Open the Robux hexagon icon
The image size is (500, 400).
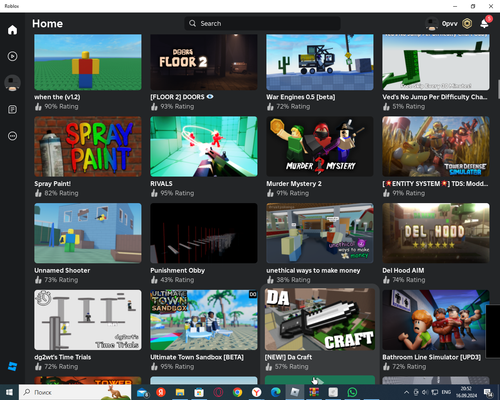(x=467, y=23)
